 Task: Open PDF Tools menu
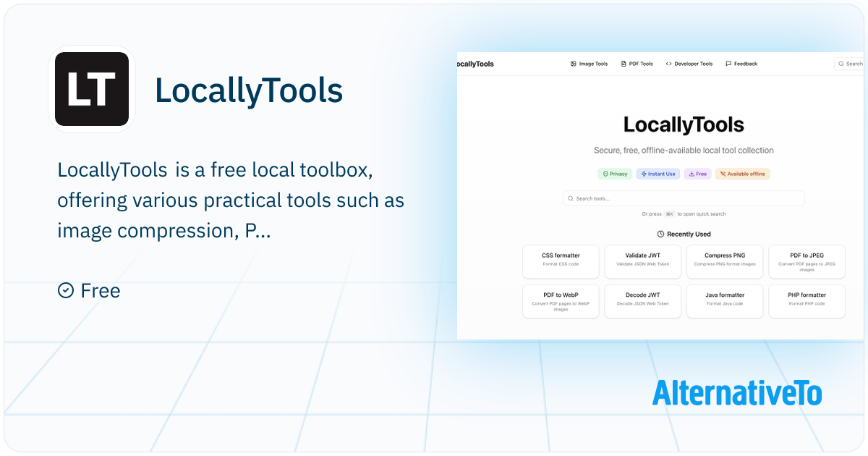(637, 64)
